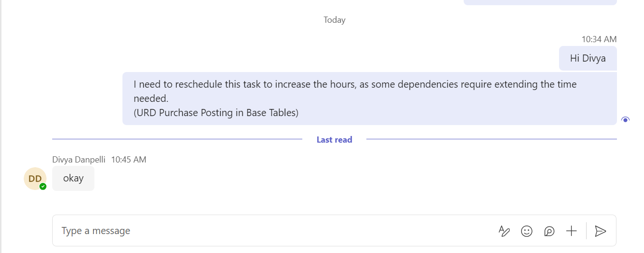The height and width of the screenshot is (253, 644).
Task: Click the 10:45 AM timestamp
Action: 129,160
